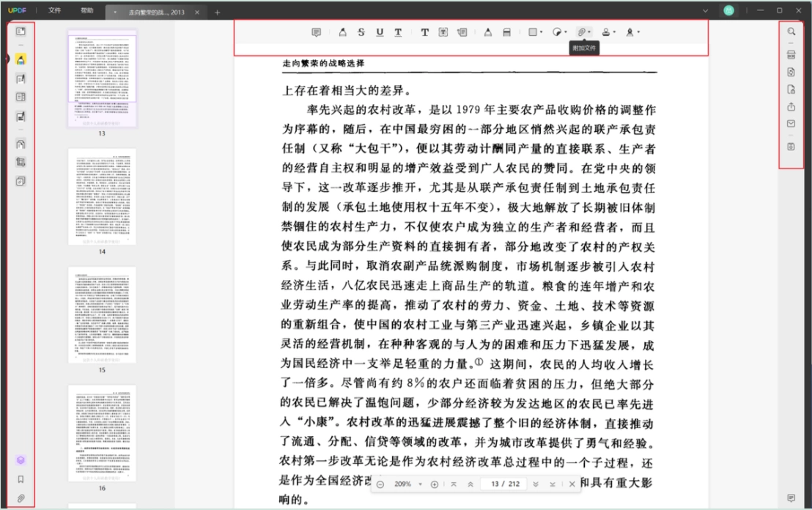The width and height of the screenshot is (812, 510).
Task: Select the Underline tool
Action: pyautogui.click(x=380, y=32)
